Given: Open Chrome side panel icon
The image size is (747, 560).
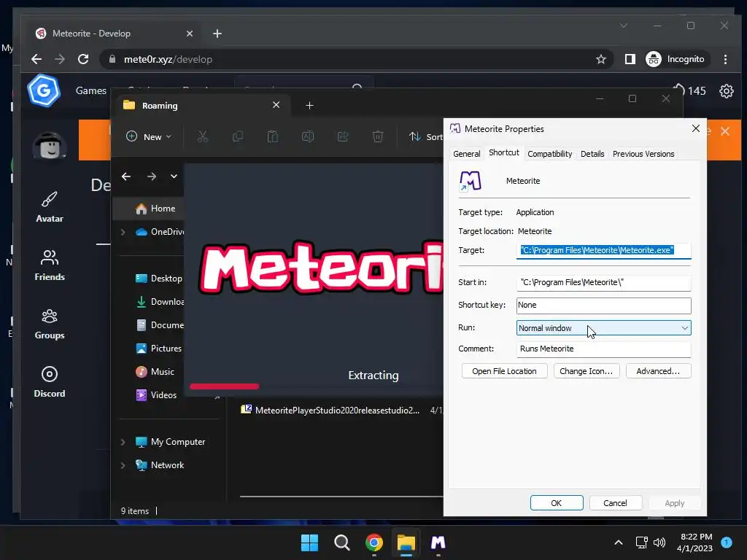Looking at the screenshot, I should pyautogui.click(x=630, y=59).
